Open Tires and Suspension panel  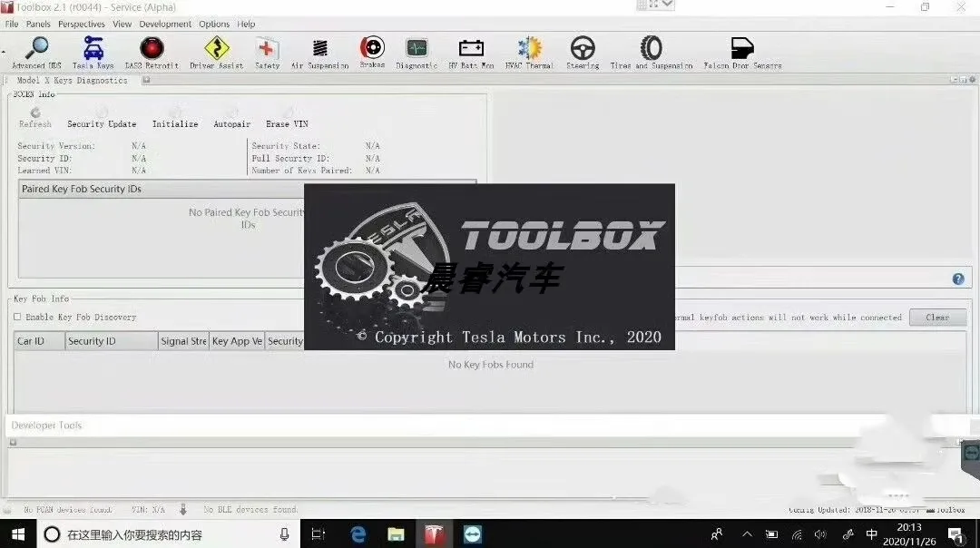click(x=652, y=53)
